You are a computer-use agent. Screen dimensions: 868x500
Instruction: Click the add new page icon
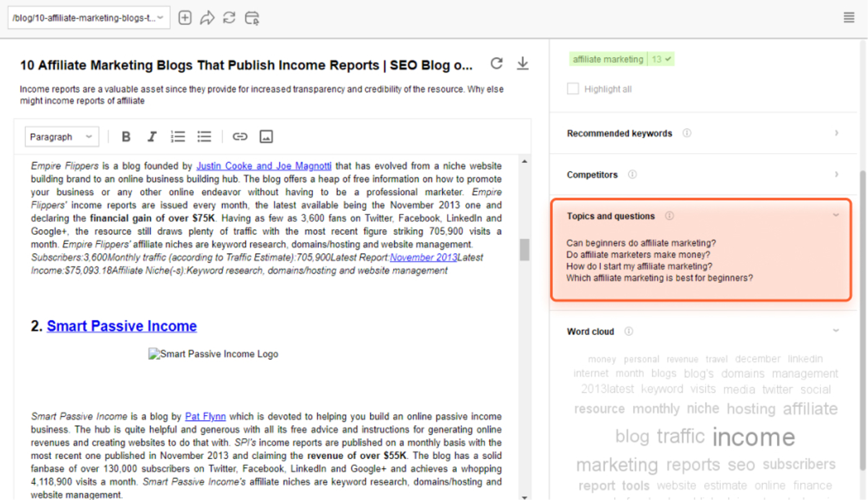185,17
